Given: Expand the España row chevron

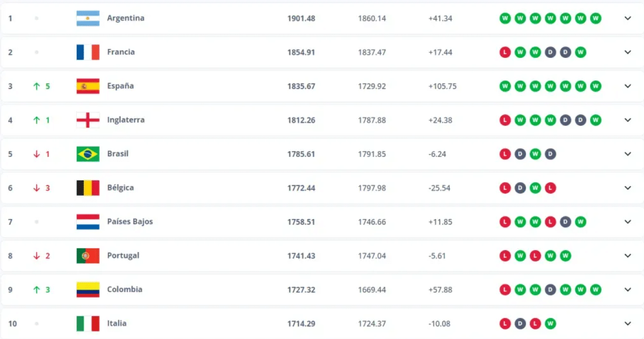Looking at the screenshot, I should pyautogui.click(x=628, y=86).
